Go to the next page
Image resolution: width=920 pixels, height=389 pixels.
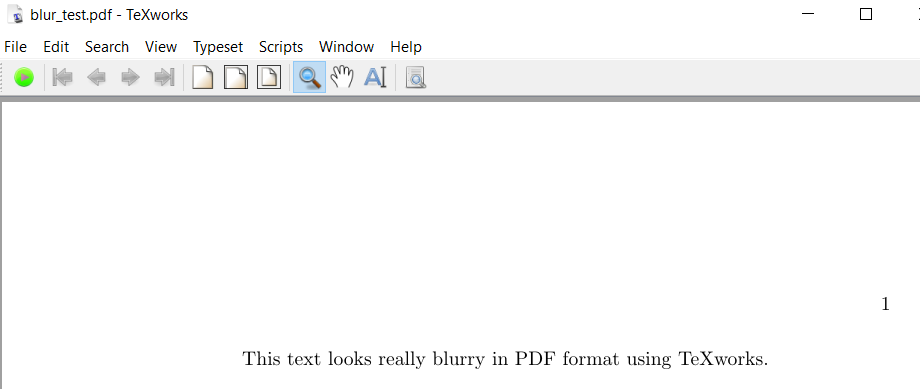[130, 77]
